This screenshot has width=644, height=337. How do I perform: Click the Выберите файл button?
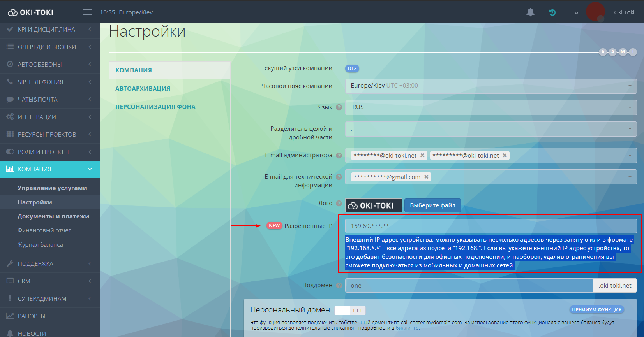click(432, 205)
